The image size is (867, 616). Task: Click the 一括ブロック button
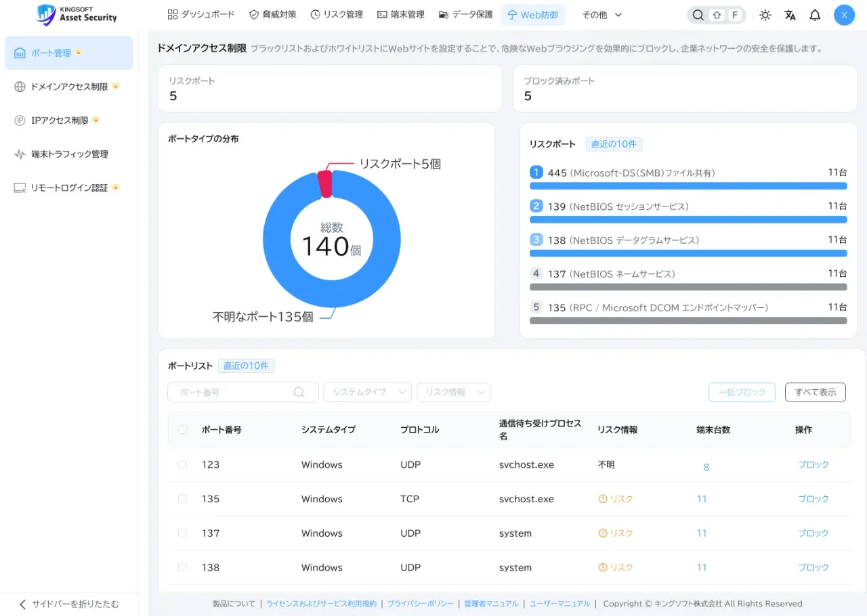[742, 392]
